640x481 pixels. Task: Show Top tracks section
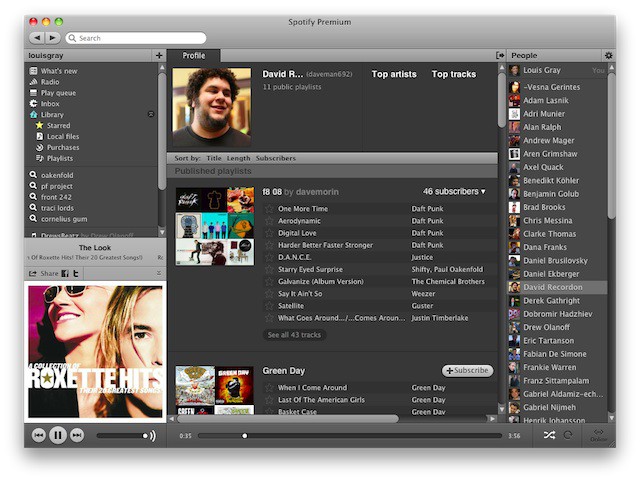[x=454, y=74]
